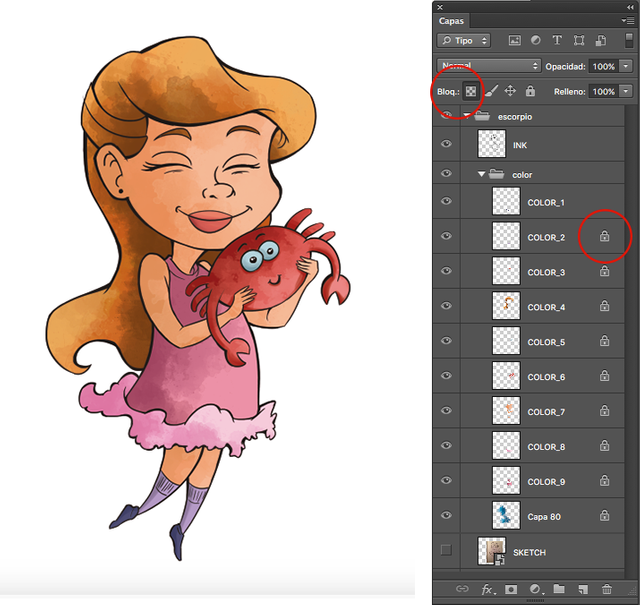The width and height of the screenshot is (640, 605).
Task: Open the Opacidad slider dropdown arrow
Action: pyautogui.click(x=626, y=66)
